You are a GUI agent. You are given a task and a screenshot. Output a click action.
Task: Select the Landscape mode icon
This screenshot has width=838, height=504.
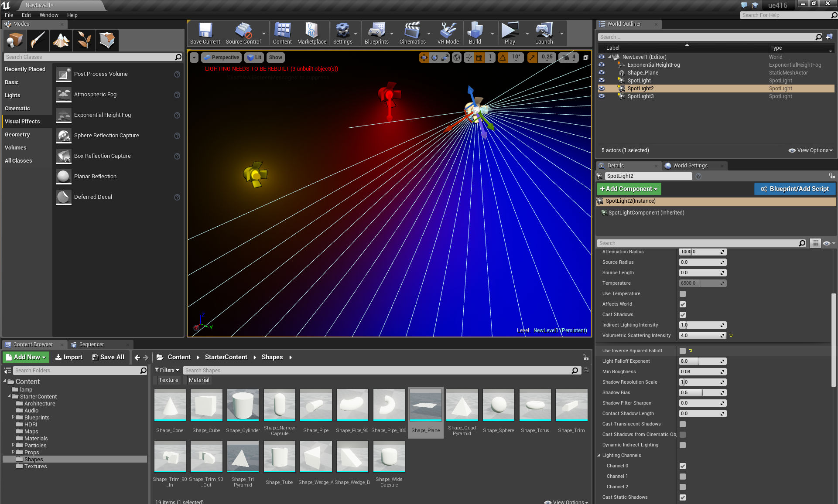(x=61, y=40)
